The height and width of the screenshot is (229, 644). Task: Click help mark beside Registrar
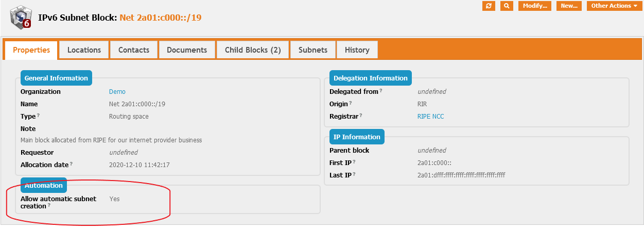tap(361, 116)
